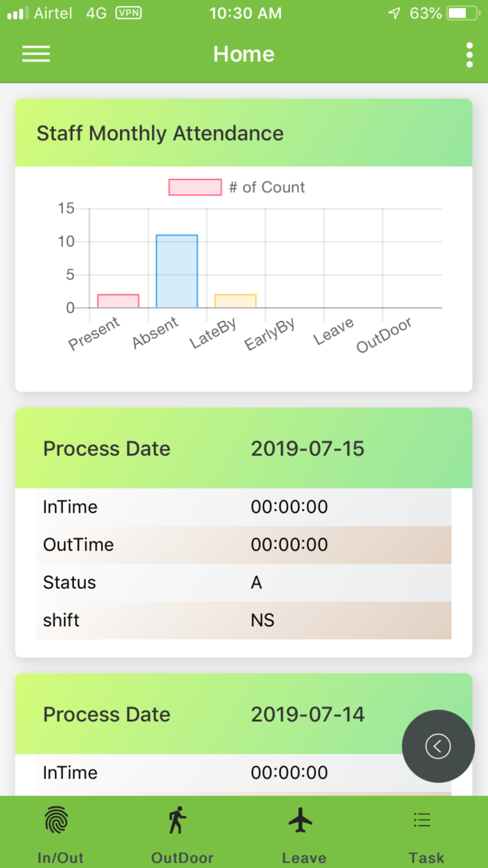Select the pink Present bar
The height and width of the screenshot is (868, 488).
[118, 301]
